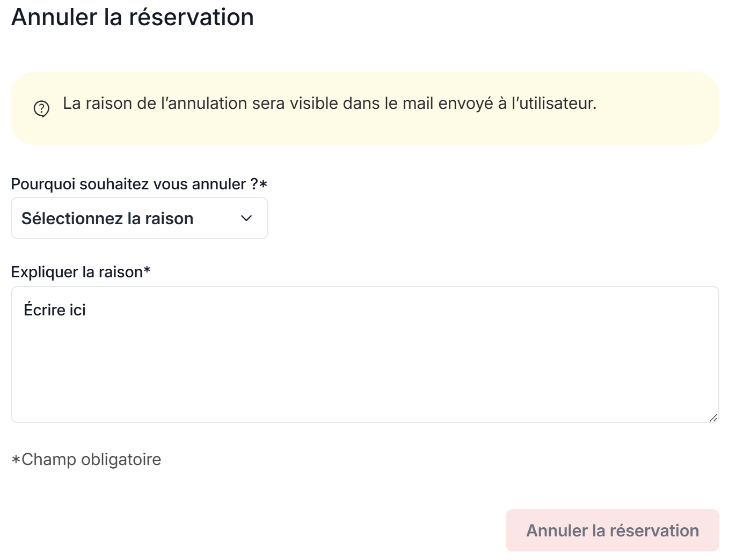Open the "Sélectionnez la raison" dropdown

coord(139,218)
